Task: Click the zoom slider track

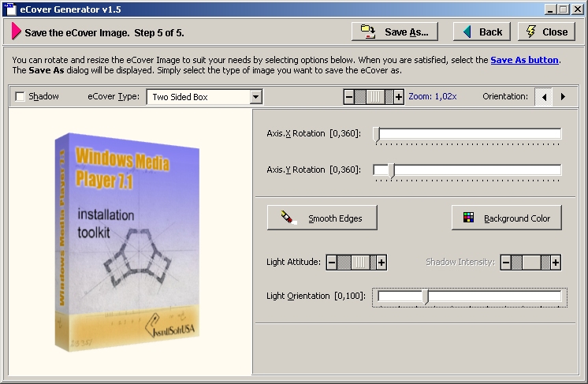Action: tap(374, 97)
